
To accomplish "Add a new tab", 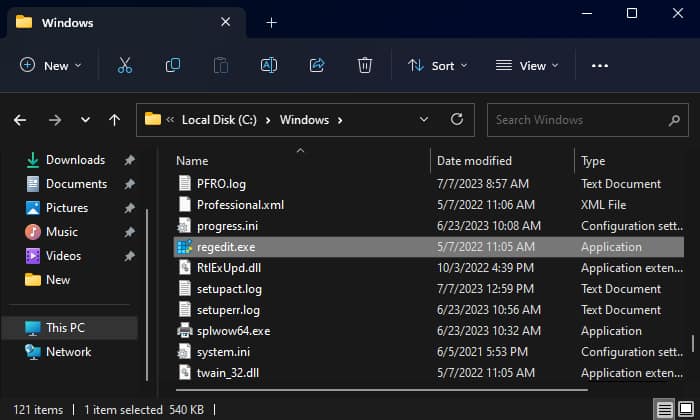I will point(271,22).
